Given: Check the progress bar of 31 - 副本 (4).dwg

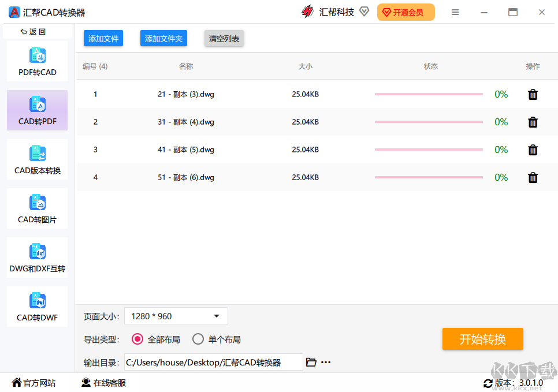Looking at the screenshot, I should point(428,122).
